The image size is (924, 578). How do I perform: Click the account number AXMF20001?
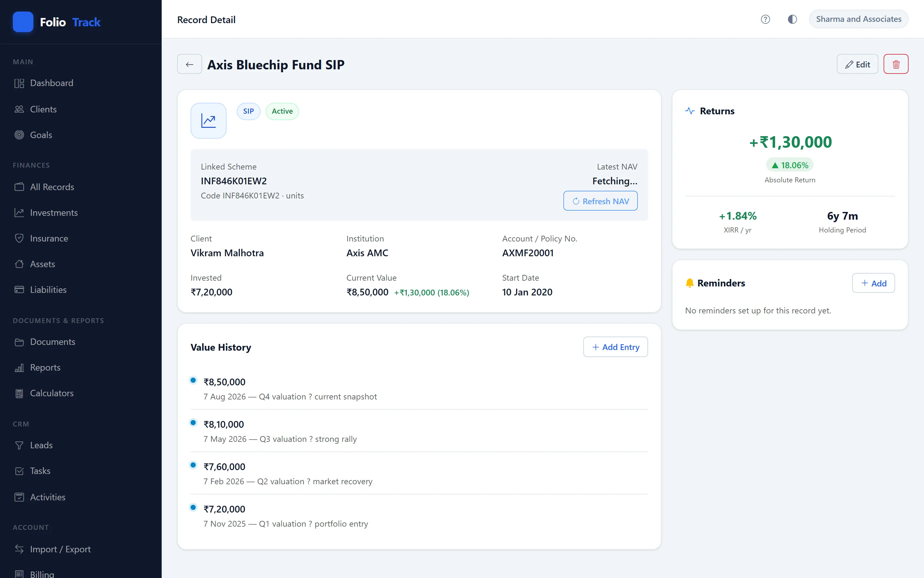coord(528,253)
